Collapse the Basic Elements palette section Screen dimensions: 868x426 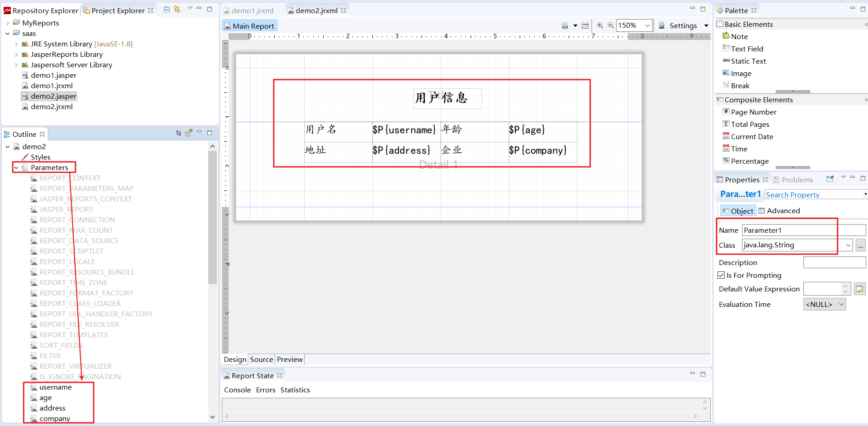pyautogui.click(x=866, y=24)
